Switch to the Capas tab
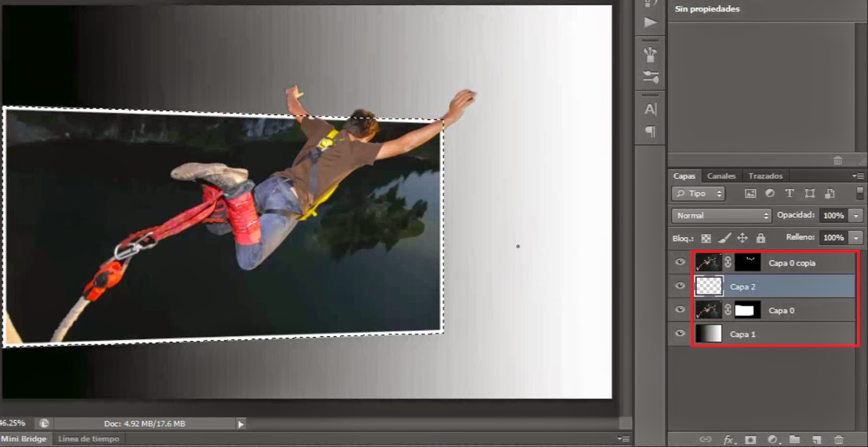The width and height of the screenshot is (868, 447). tap(684, 176)
